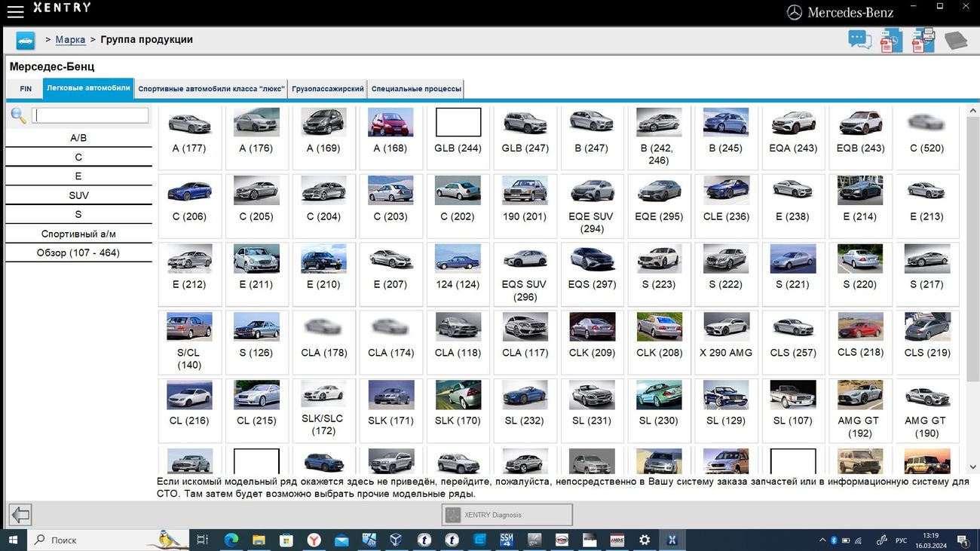
Task: Select model C (206)
Action: pos(189,205)
